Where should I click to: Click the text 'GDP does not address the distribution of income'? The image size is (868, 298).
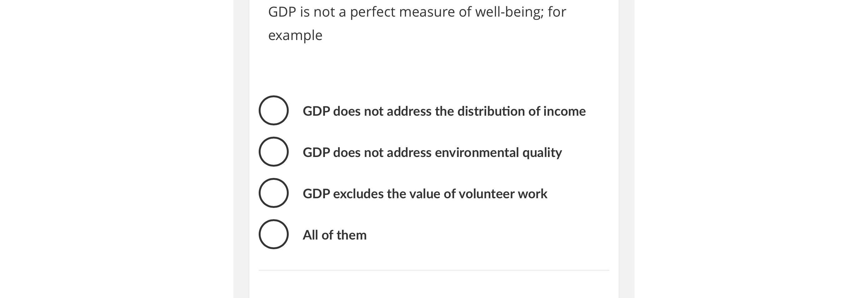click(444, 111)
